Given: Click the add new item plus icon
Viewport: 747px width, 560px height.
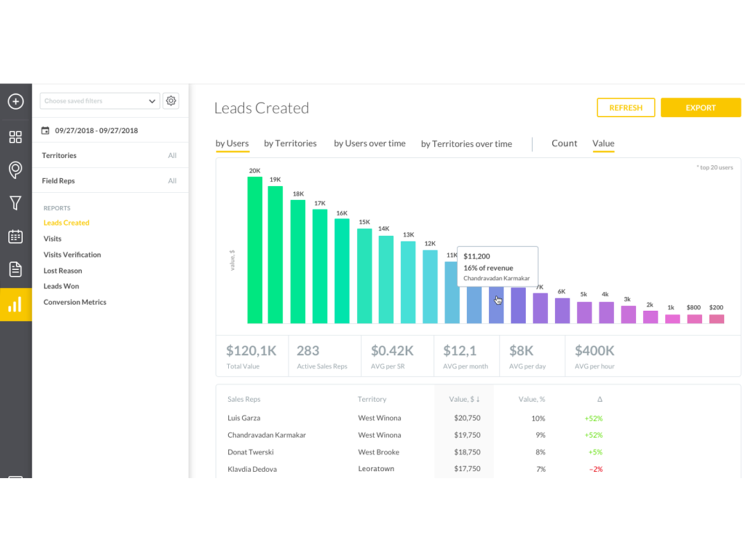Looking at the screenshot, I should [16, 102].
